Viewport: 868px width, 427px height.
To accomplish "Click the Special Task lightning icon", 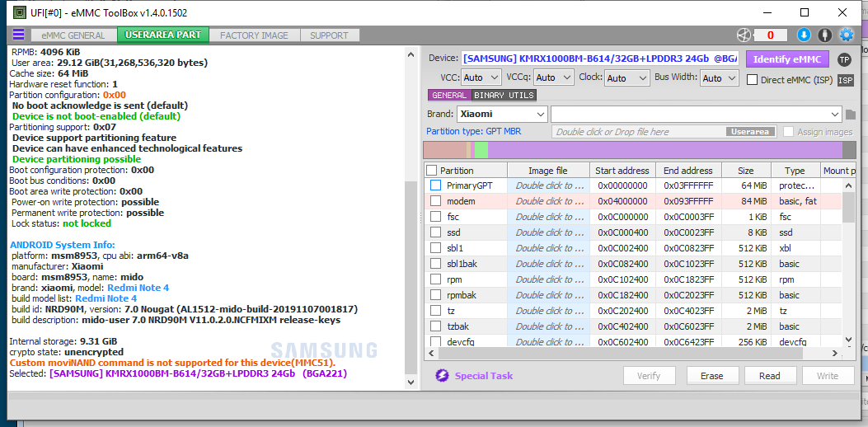I will [442, 376].
